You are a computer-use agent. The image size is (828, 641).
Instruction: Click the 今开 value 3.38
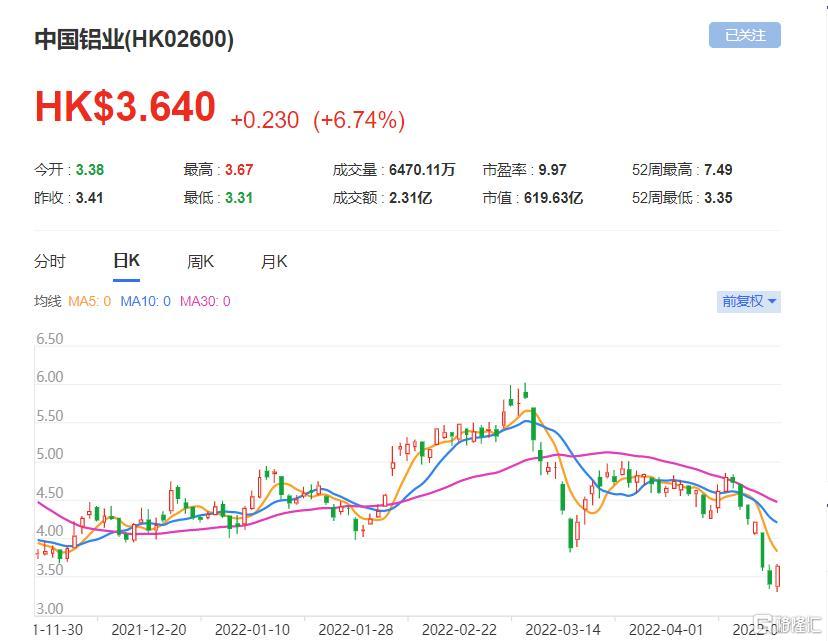coord(90,170)
